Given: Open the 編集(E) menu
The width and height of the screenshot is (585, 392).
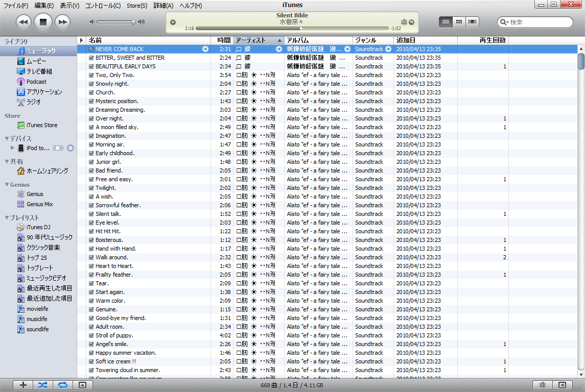Looking at the screenshot, I should 44,6.
